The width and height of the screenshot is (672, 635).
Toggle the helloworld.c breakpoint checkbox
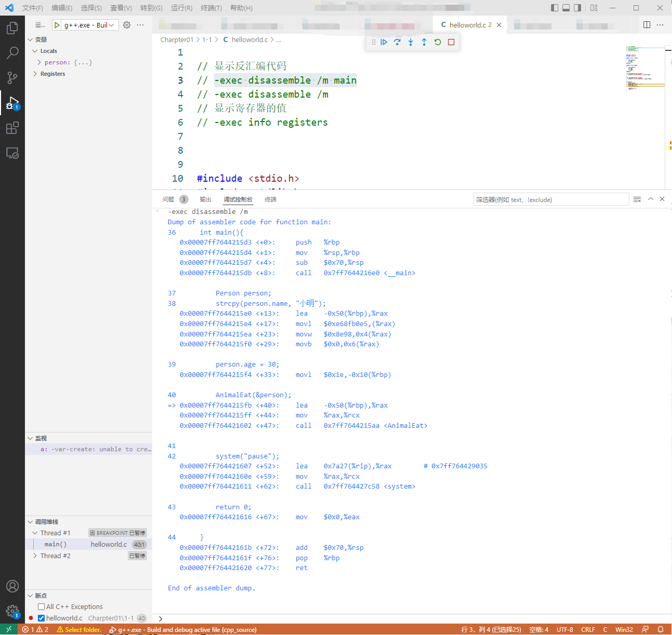[41, 618]
